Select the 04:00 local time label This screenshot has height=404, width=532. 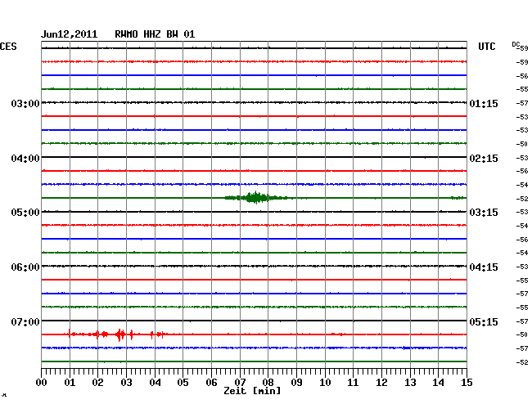(25, 159)
